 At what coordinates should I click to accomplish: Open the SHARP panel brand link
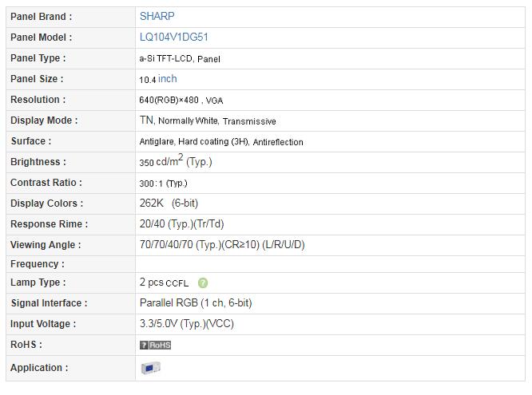(157, 16)
